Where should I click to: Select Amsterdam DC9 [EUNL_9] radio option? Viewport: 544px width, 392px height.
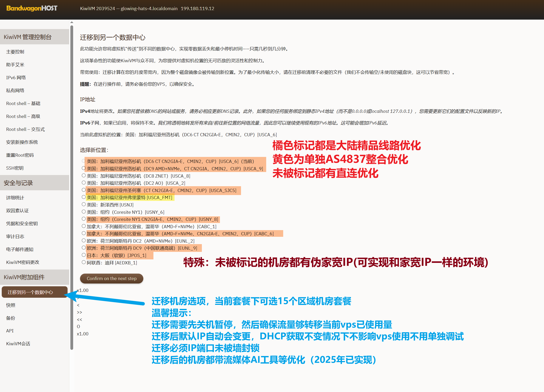point(84,248)
